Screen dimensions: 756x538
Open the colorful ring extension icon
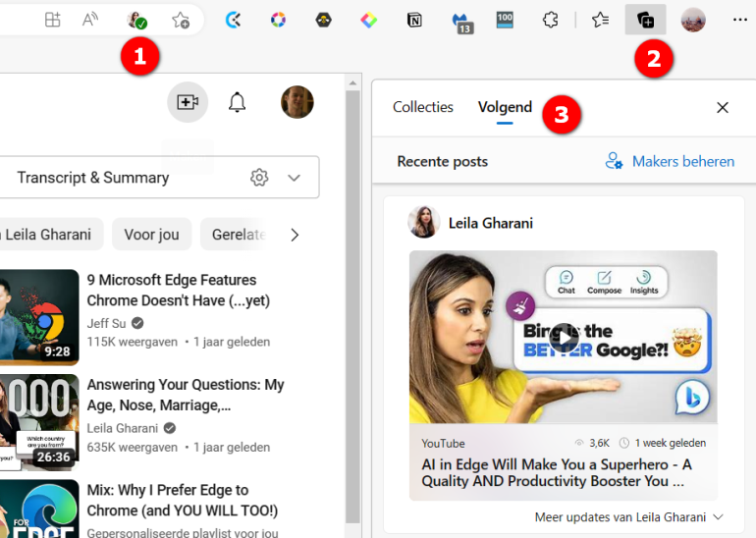278,21
